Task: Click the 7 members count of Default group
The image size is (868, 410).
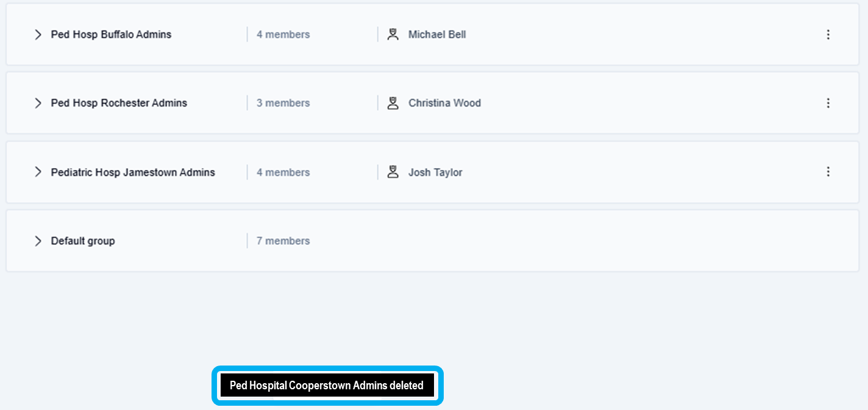Action: [x=283, y=241]
